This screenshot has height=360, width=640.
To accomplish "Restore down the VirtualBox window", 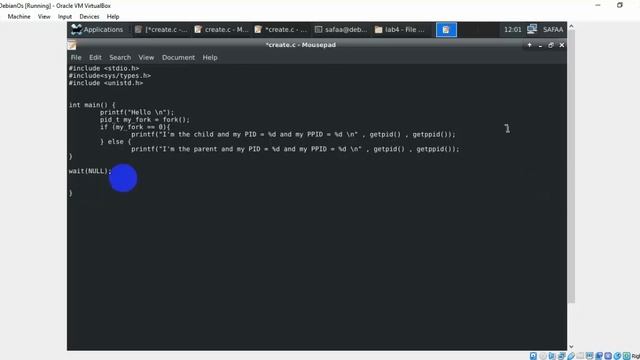I will pyautogui.click(x=620, y=5).
